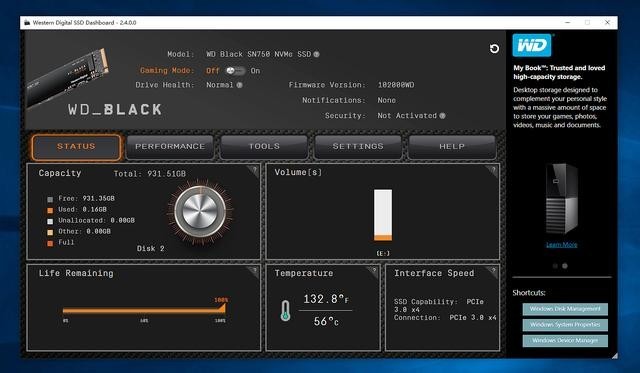Open Windows Disk Management shortcut
Image resolution: width=640 pixels, height=373 pixels.
point(565,309)
